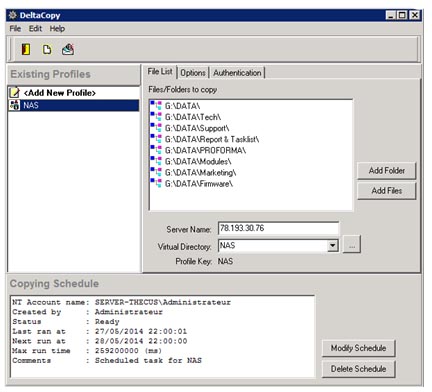Screen dimensions: 432x392
Task: Click the Modify Schedule button
Action: click(358, 348)
